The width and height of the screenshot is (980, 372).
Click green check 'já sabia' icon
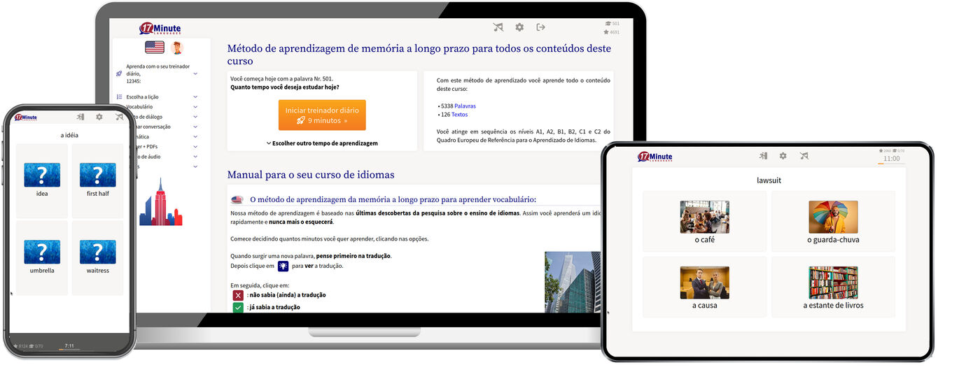pos(238,307)
